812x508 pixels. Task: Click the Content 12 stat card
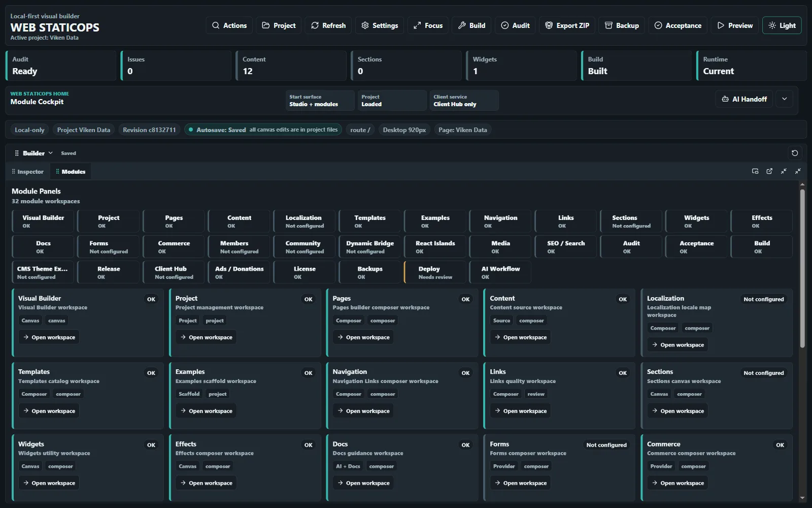coord(291,66)
